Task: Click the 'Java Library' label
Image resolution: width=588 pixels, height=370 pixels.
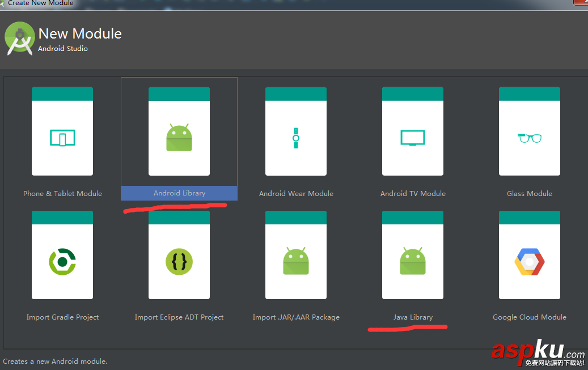Action: 413,317
